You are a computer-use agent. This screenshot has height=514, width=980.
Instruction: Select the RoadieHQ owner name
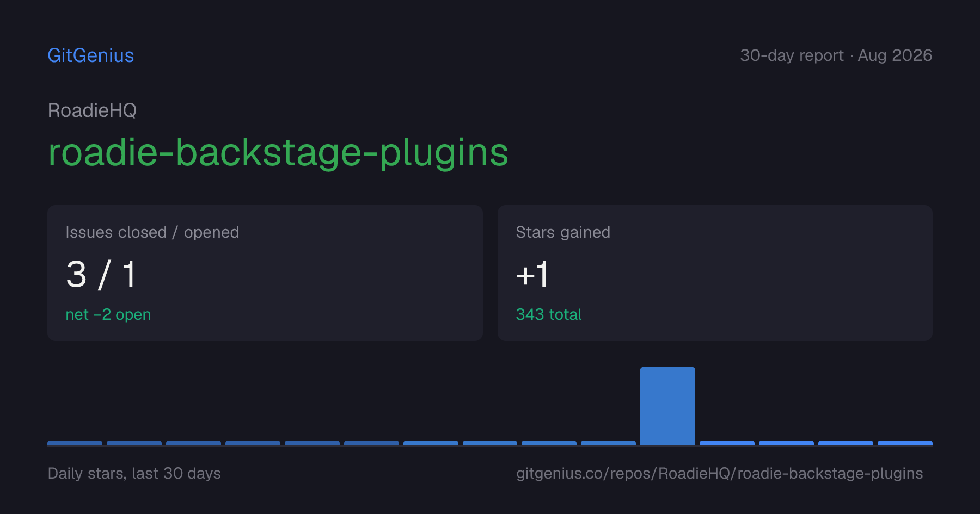92,110
